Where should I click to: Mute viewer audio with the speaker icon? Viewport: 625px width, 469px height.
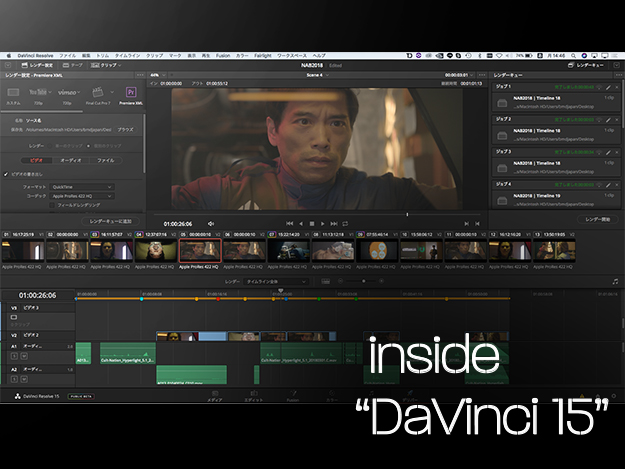[x=211, y=224]
